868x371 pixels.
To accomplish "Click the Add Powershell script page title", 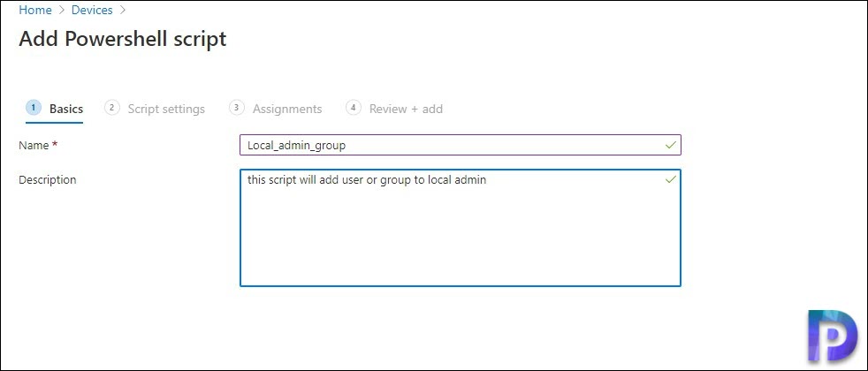I will click(x=123, y=39).
